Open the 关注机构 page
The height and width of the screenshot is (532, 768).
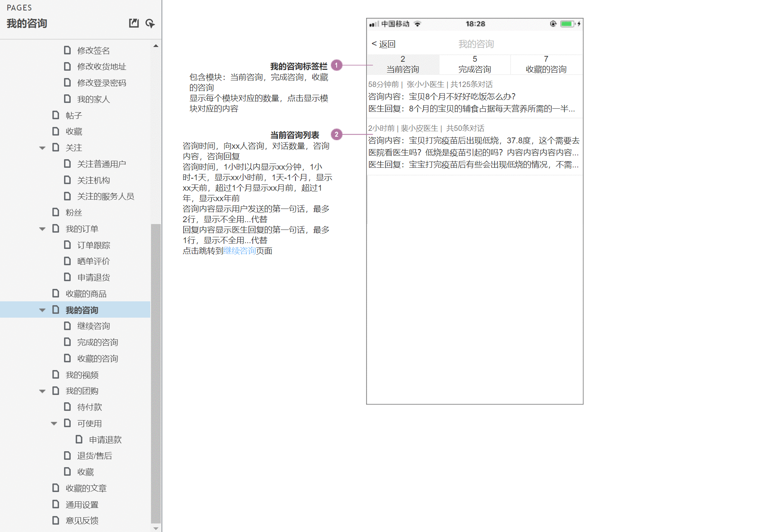click(x=94, y=180)
